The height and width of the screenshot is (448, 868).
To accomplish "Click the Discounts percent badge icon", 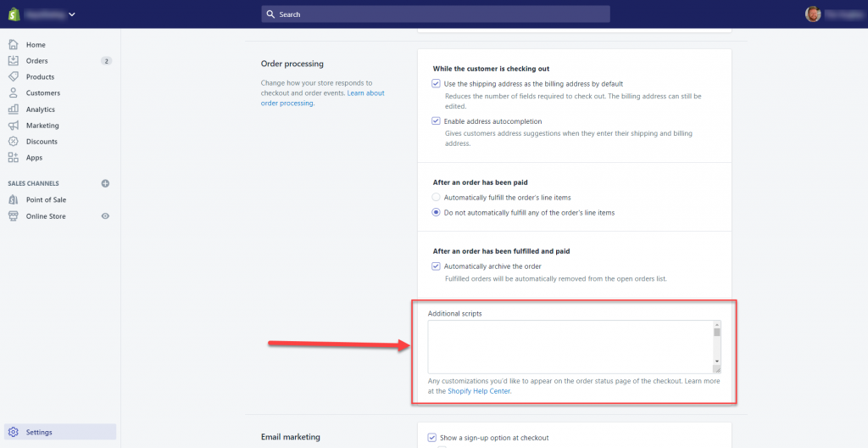I will coord(14,142).
